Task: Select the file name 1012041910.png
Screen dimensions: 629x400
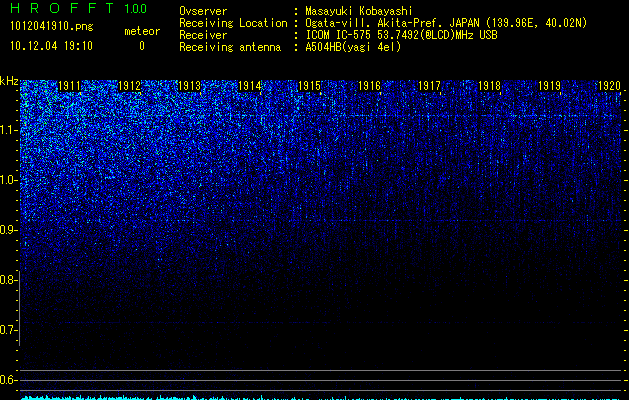Action: [52, 27]
